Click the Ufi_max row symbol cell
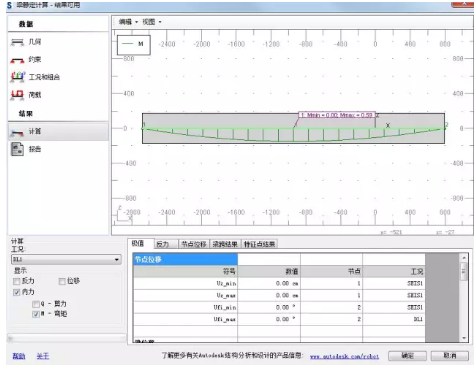The height and width of the screenshot is (369, 476). pos(185,319)
